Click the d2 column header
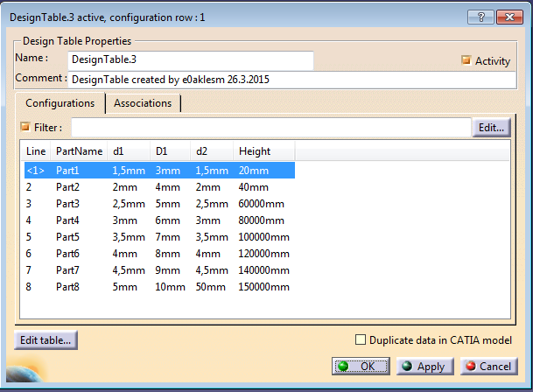Image resolution: width=533 pixels, height=392 pixels. tap(212, 151)
